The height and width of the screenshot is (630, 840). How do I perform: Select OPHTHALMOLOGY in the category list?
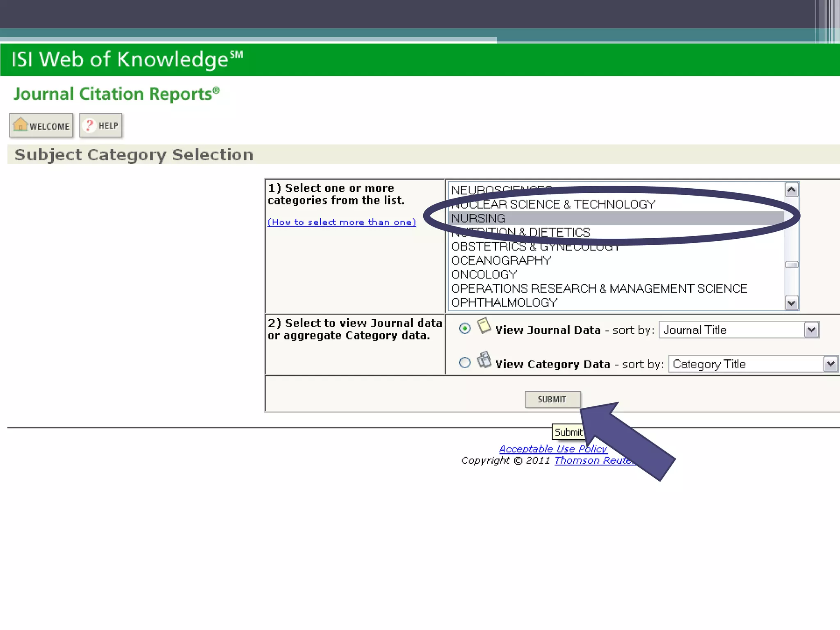tap(504, 303)
